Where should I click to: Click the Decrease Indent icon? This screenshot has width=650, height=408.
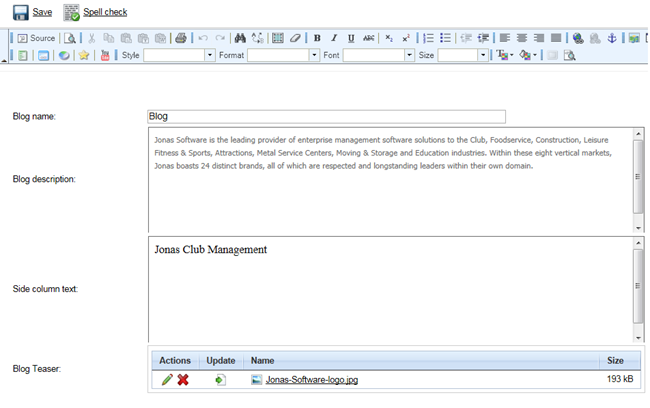coord(466,38)
